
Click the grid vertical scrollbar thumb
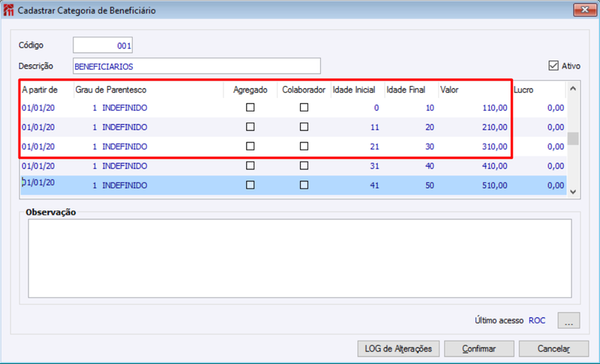click(x=573, y=139)
